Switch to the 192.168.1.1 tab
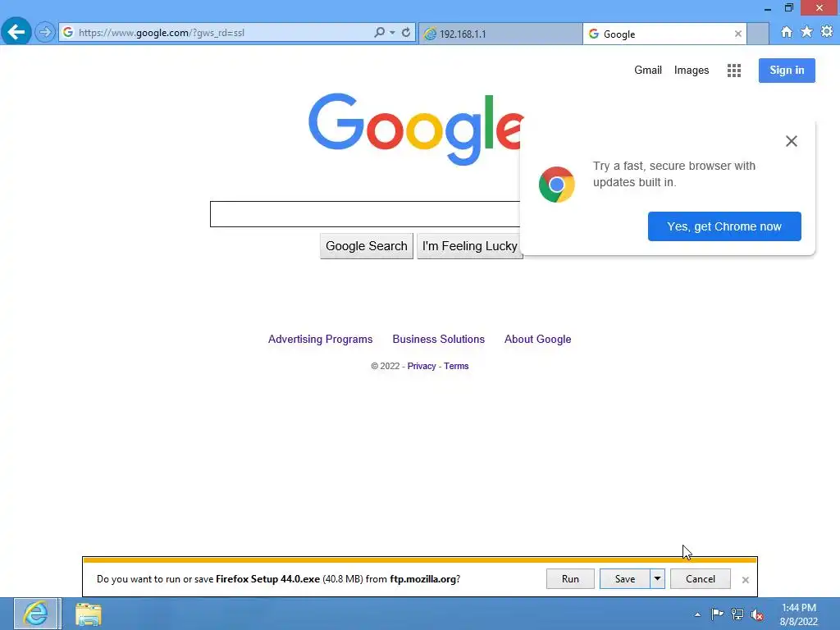840x630 pixels. (500, 34)
